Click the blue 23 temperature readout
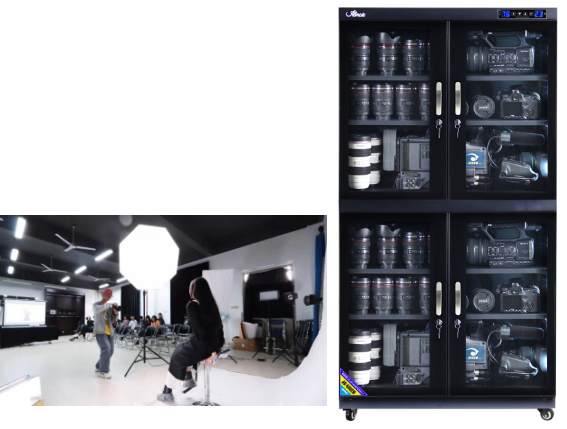Viewport: 567px width, 429px height. point(539,14)
